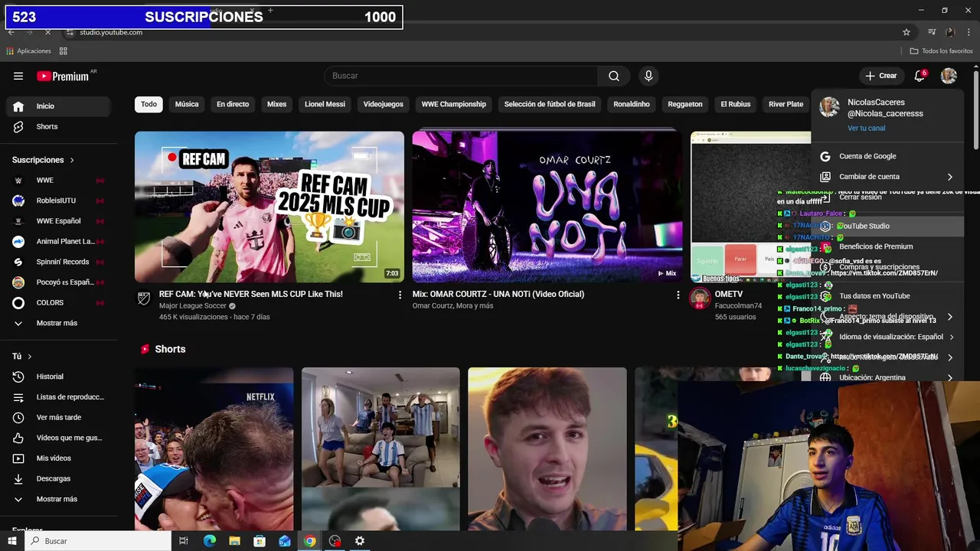Expand Mostrar más under Descargas
Image resolution: width=980 pixels, height=551 pixels.
(58, 499)
